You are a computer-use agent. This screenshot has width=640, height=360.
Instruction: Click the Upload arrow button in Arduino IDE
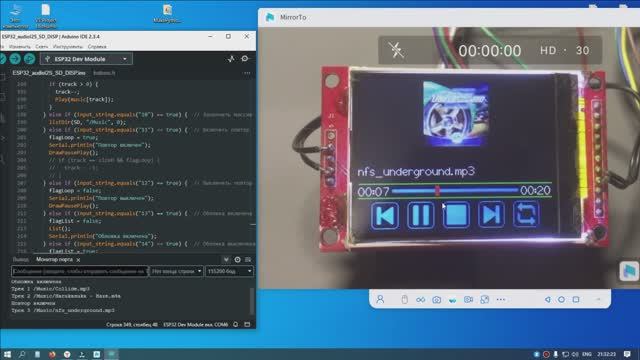(16, 59)
